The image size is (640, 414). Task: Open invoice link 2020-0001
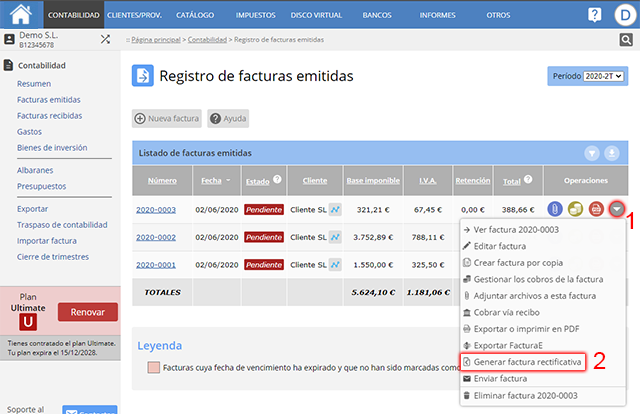pyautogui.click(x=156, y=265)
